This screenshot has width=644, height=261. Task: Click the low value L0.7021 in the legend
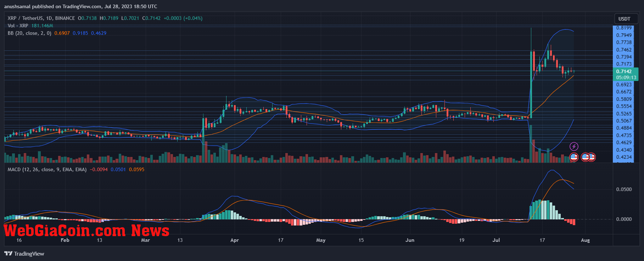(x=130, y=18)
